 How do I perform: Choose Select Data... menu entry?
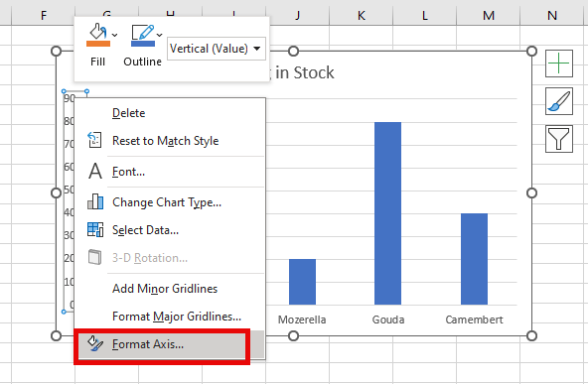[145, 230]
